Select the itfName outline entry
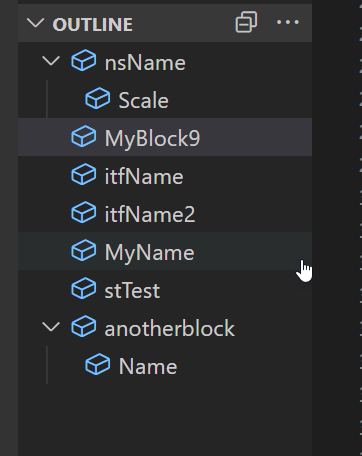This screenshot has height=456, width=362. [x=165, y=175]
